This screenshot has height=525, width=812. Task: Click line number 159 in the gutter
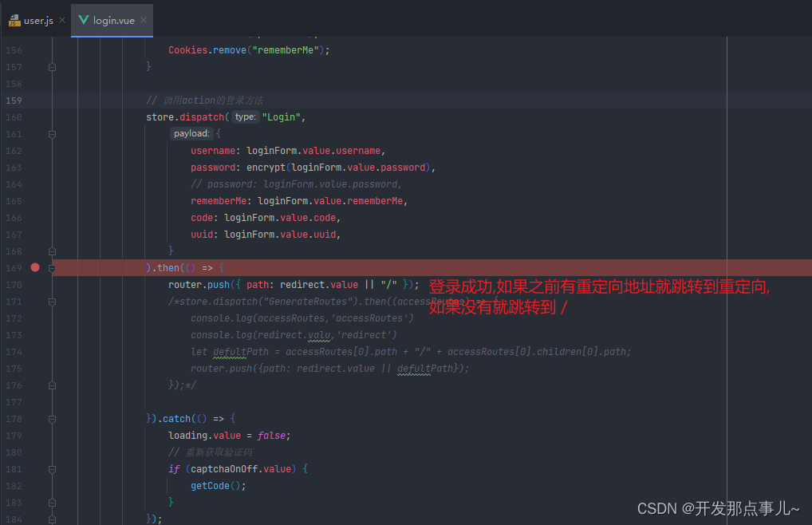(14, 101)
